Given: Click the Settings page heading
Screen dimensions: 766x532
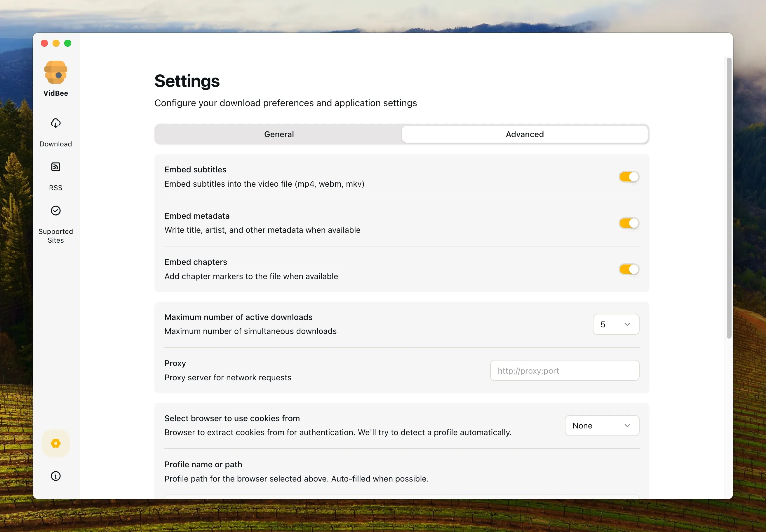Looking at the screenshot, I should 187,81.
